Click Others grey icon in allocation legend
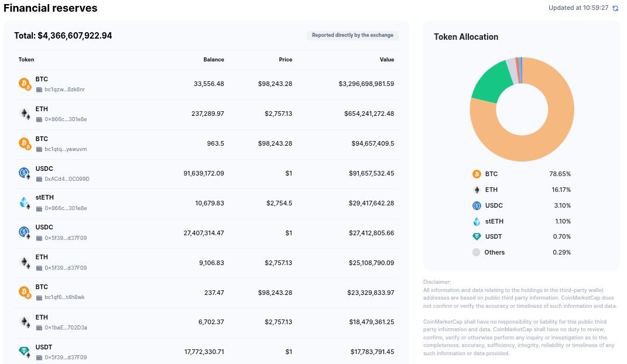This screenshot has height=364, width=627. [476, 252]
